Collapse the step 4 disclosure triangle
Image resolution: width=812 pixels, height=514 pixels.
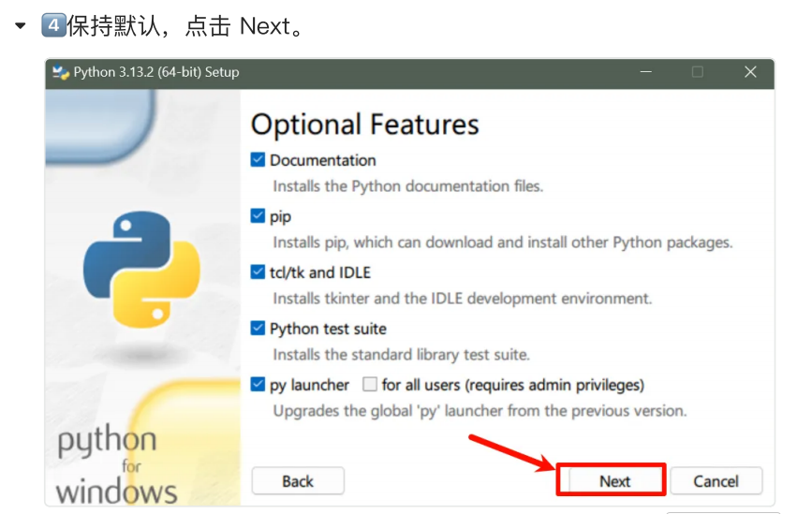pos(21,26)
